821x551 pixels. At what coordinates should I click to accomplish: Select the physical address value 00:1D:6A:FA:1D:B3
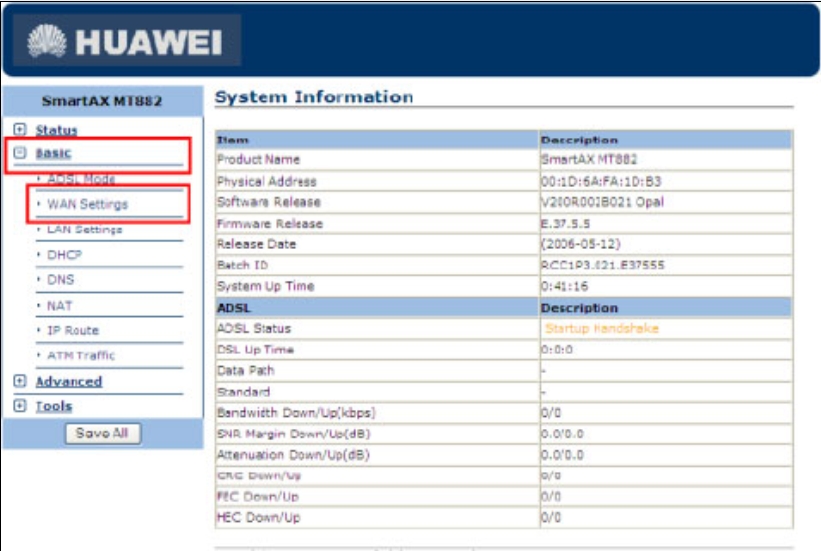click(x=601, y=181)
